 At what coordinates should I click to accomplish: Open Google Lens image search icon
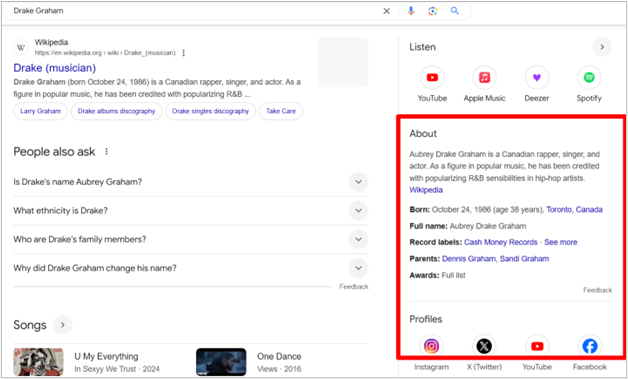433,11
